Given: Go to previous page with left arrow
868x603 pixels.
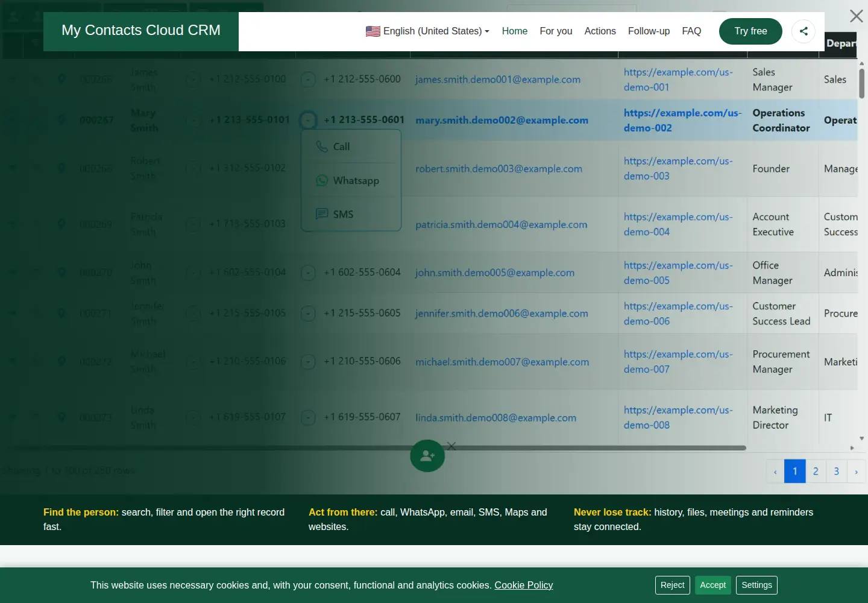Looking at the screenshot, I should point(775,472).
